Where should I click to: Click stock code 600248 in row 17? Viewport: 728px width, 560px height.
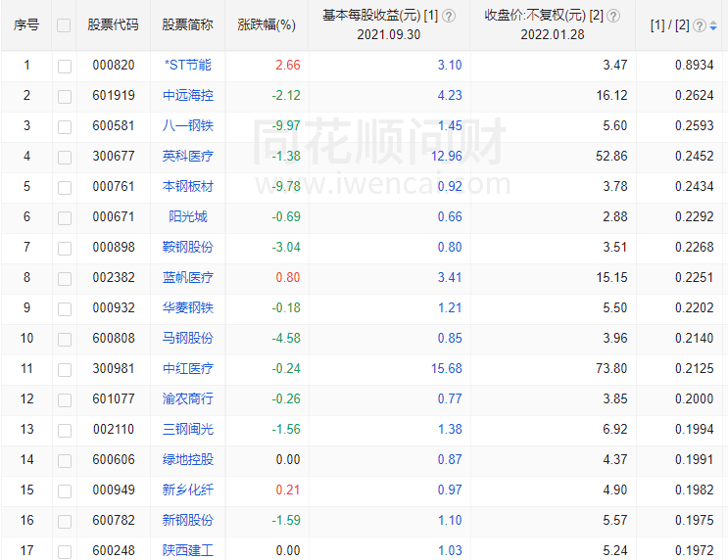114,551
